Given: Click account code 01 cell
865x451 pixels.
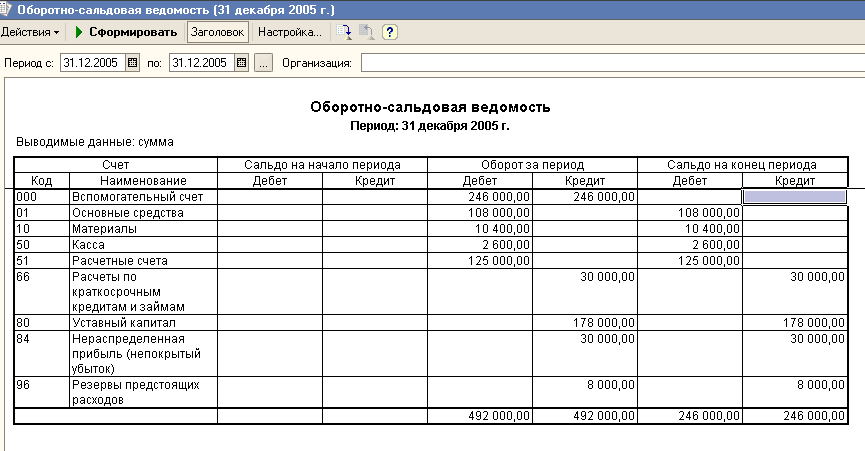Looking at the screenshot, I should tap(42, 213).
